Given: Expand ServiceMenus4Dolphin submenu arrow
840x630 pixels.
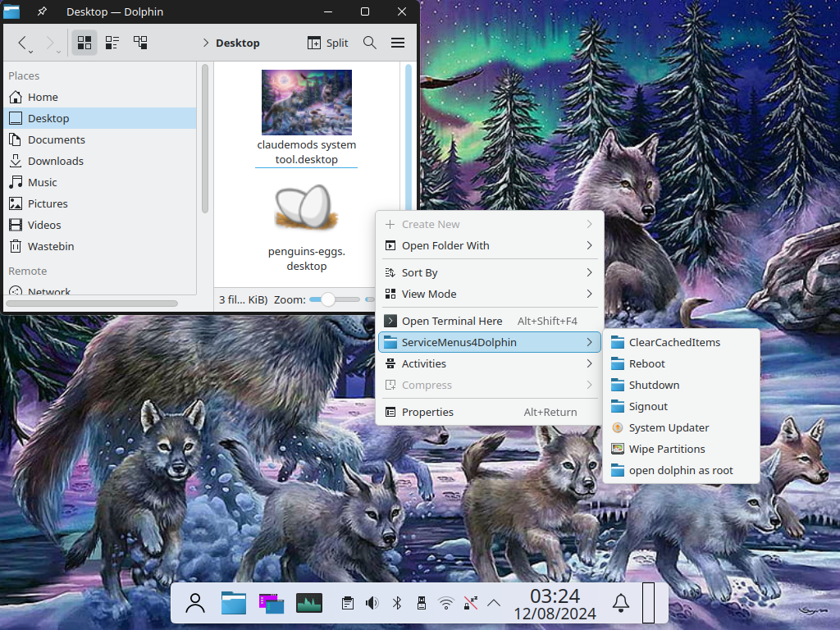Looking at the screenshot, I should [589, 342].
